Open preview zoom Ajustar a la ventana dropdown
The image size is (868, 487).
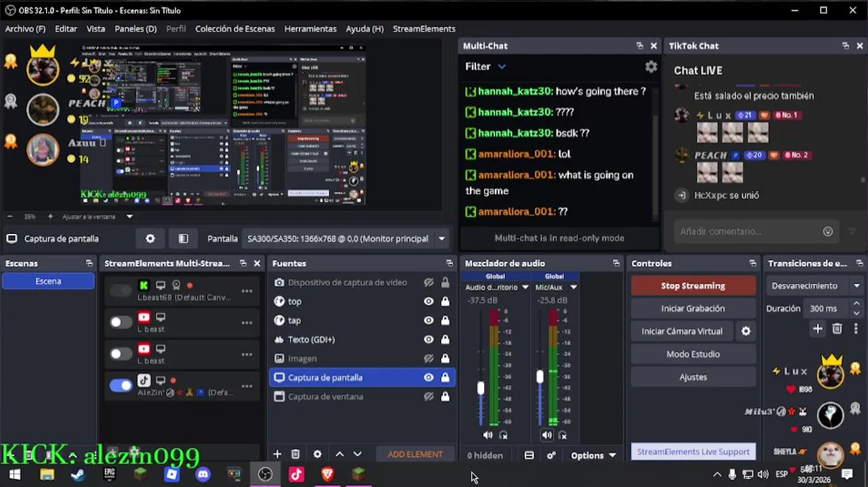pyautogui.click(x=129, y=216)
